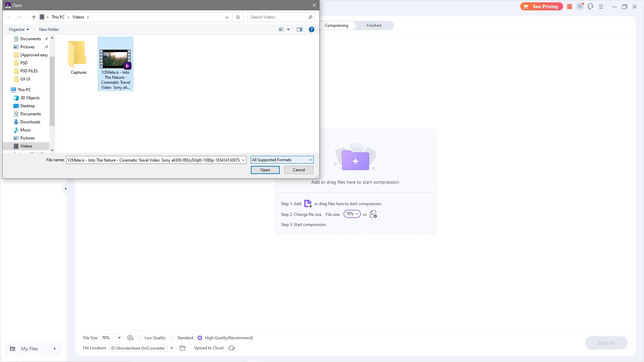
Task: Open the file location folder icon
Action: pyautogui.click(x=182, y=348)
